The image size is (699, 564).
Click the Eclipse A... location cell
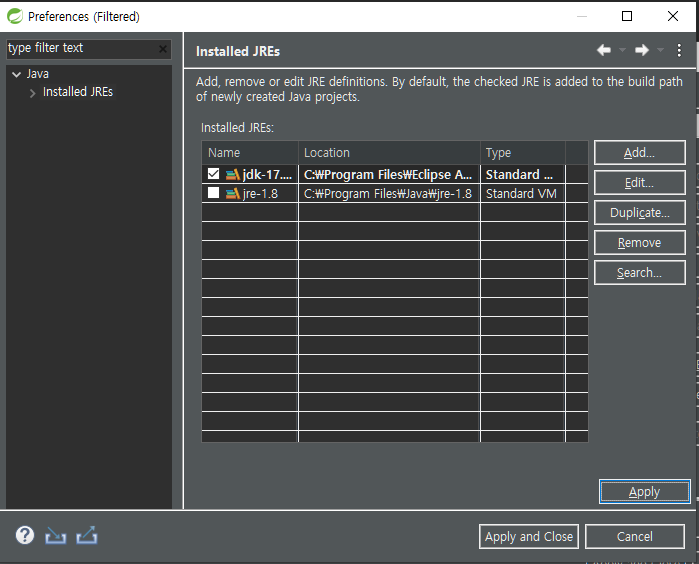tap(389, 174)
